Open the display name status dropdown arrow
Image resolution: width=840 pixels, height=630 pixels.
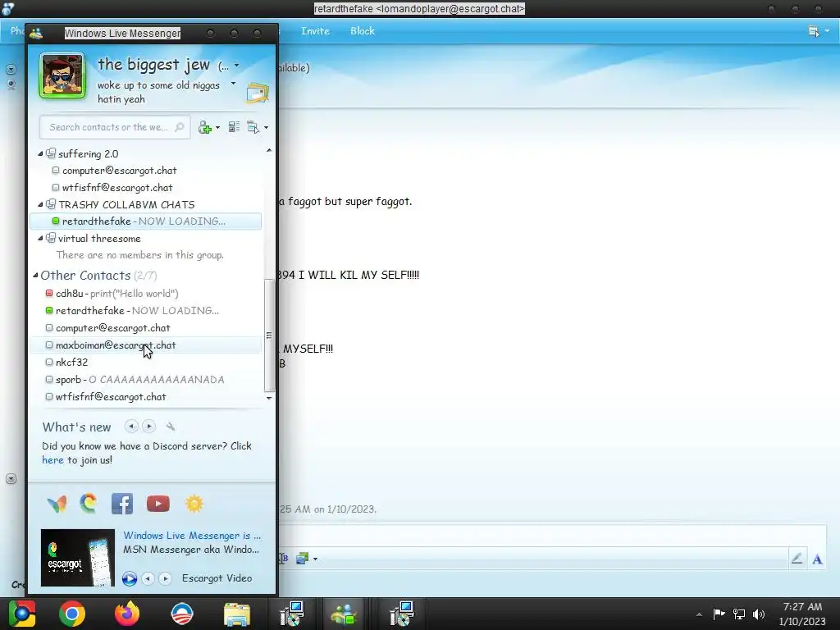pyautogui.click(x=237, y=66)
